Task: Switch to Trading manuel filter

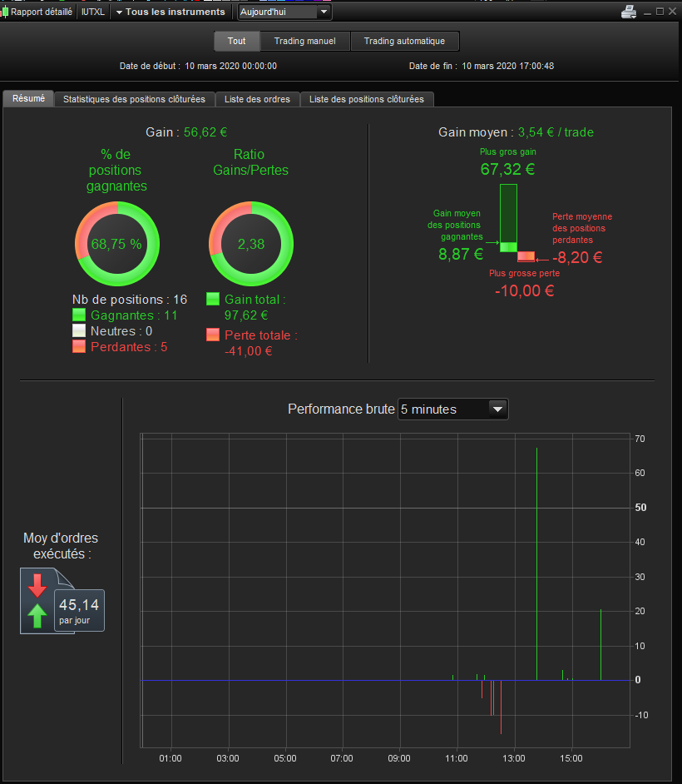Action: [x=304, y=41]
